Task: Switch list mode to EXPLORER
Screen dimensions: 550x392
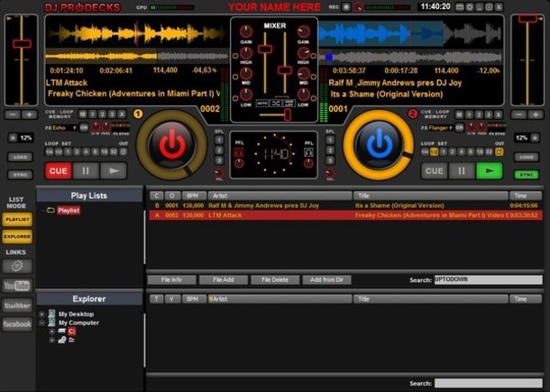Action: 17,237
